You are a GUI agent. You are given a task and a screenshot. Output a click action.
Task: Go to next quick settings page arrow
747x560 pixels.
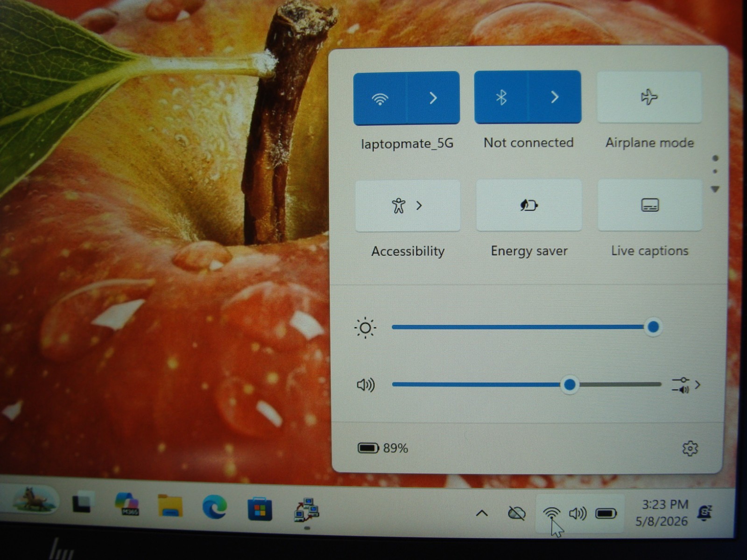click(x=715, y=189)
